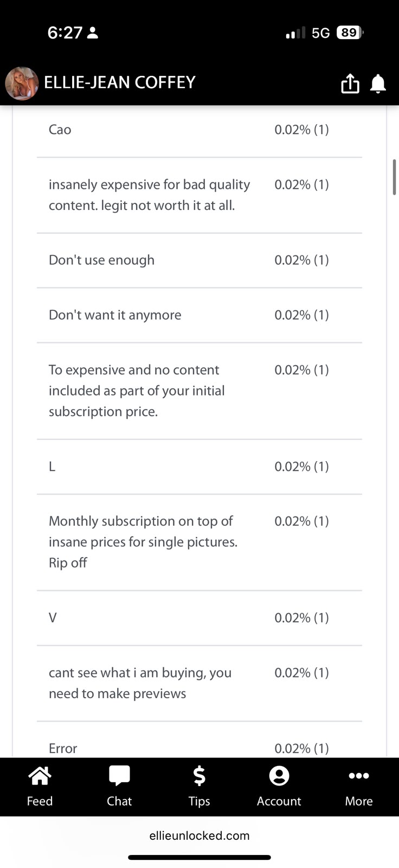Screen dimensions: 399x868
Task: Tap ellieunlocked.com address bar
Action: click(200, 835)
